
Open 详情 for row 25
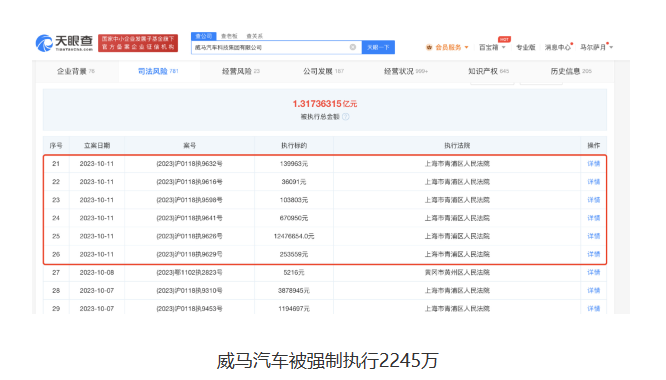click(x=593, y=236)
